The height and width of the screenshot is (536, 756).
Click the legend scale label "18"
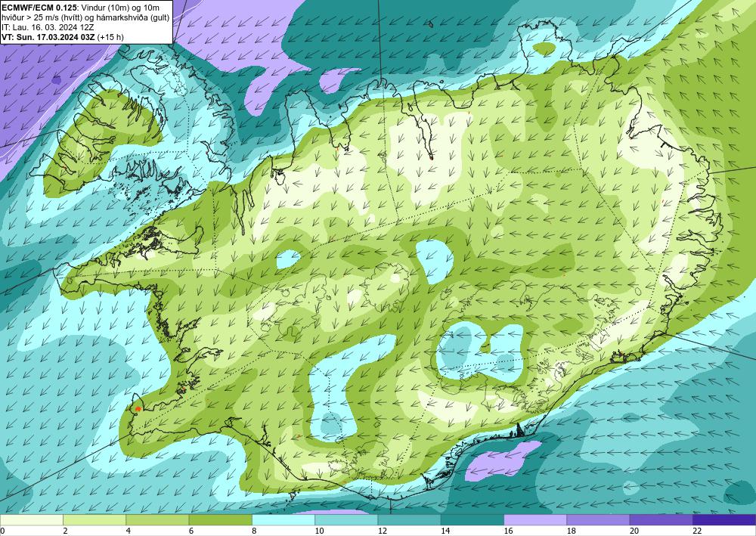coord(572,531)
